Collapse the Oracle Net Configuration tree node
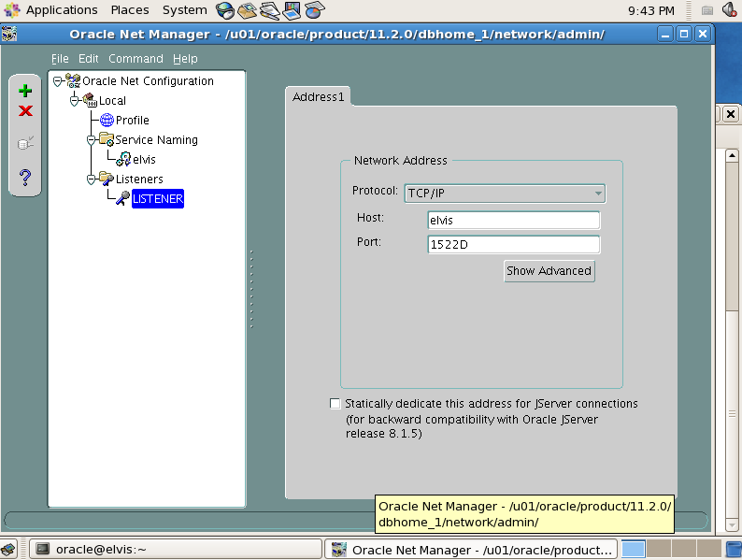This screenshot has width=742, height=560. coord(58,81)
